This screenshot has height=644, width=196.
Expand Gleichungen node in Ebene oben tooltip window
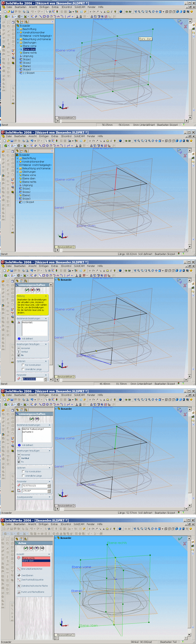[x=18, y=43]
